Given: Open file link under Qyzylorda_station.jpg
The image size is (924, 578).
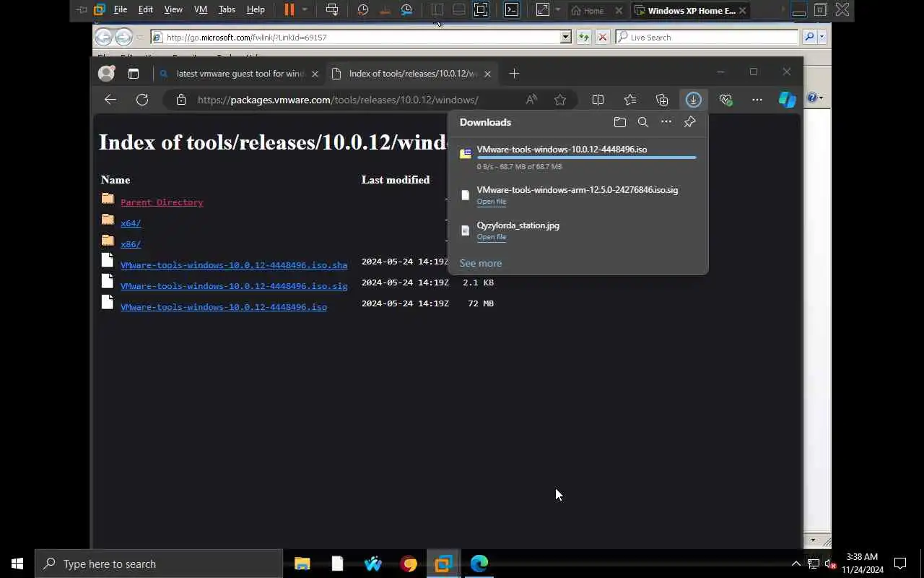Looking at the screenshot, I should click(x=492, y=237).
